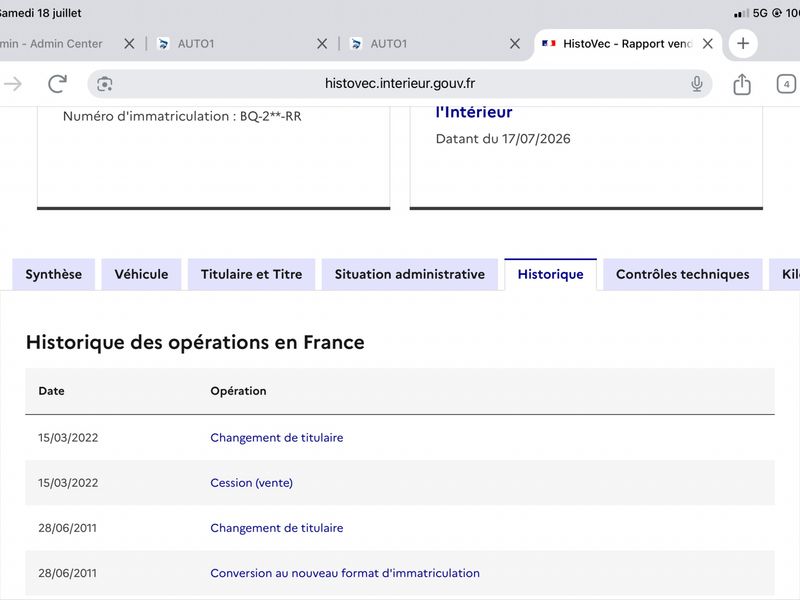Click the Date column header

point(52,391)
